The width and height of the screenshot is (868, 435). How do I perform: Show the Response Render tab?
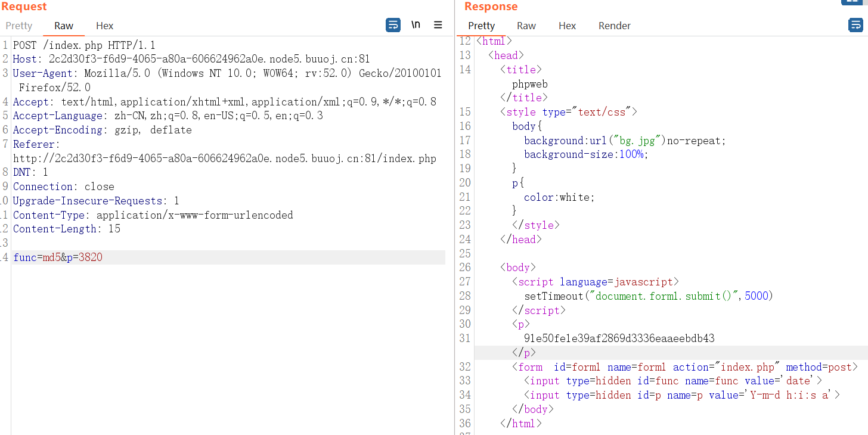(x=615, y=26)
